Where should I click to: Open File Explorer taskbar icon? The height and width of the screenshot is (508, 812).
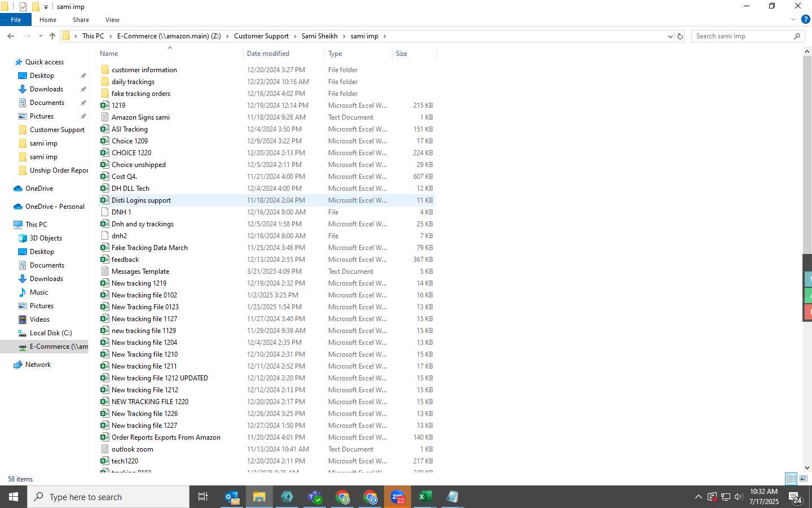pos(259,497)
